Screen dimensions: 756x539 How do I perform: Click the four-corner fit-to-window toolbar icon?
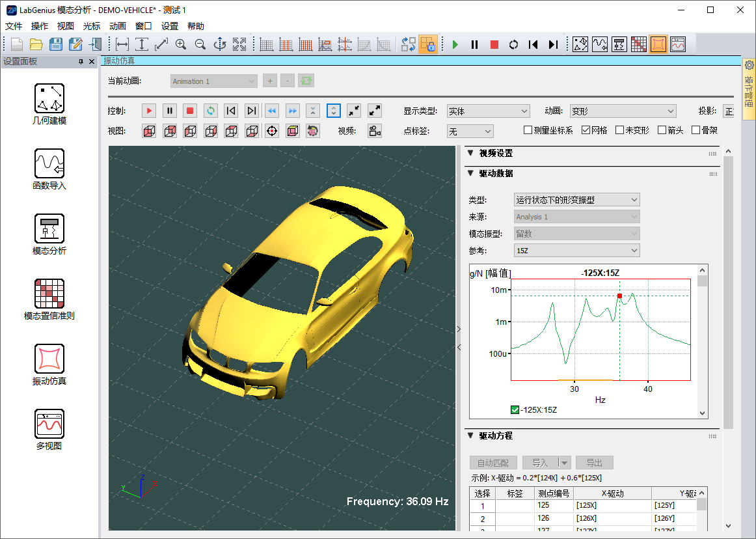click(239, 45)
